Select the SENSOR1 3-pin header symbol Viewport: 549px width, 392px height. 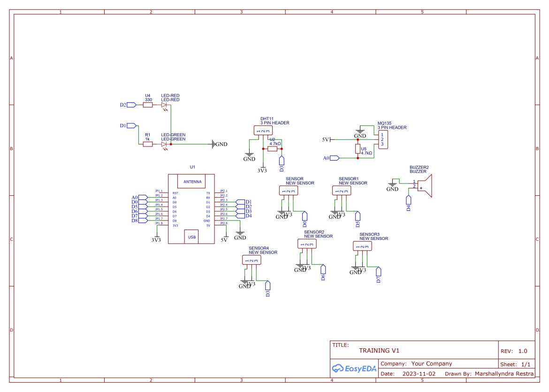pos(342,191)
